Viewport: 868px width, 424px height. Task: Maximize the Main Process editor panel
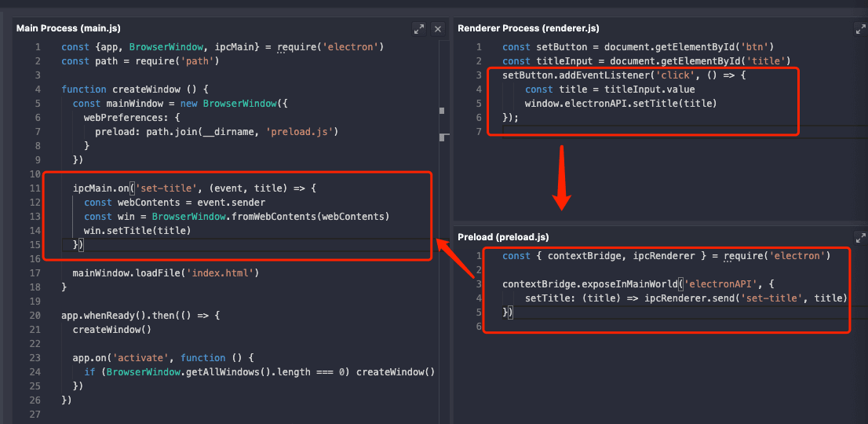420,29
